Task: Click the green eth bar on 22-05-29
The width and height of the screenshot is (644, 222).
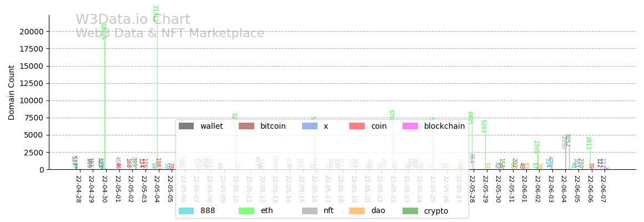Action: point(485,150)
